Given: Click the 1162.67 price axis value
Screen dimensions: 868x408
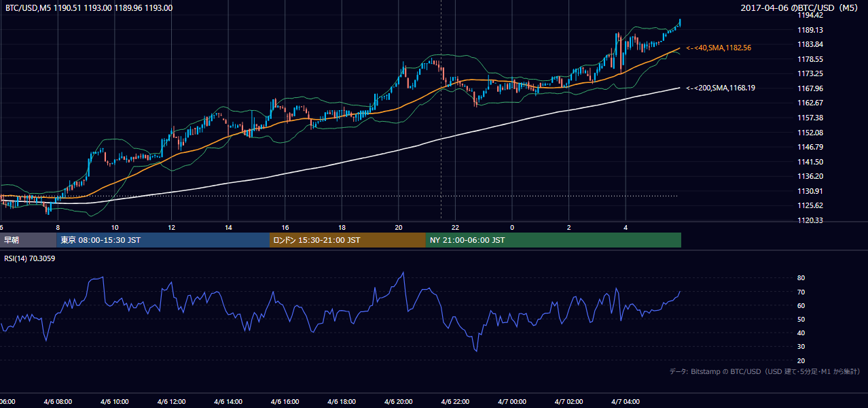Looking at the screenshot, I should 811,103.
